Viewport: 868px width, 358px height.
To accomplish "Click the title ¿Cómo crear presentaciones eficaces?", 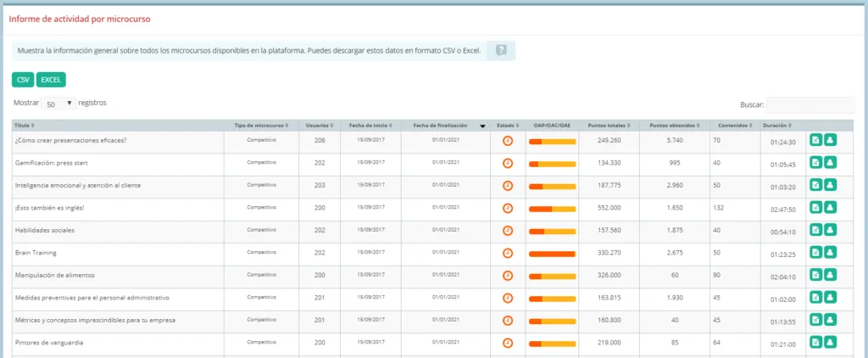I will (71, 140).
